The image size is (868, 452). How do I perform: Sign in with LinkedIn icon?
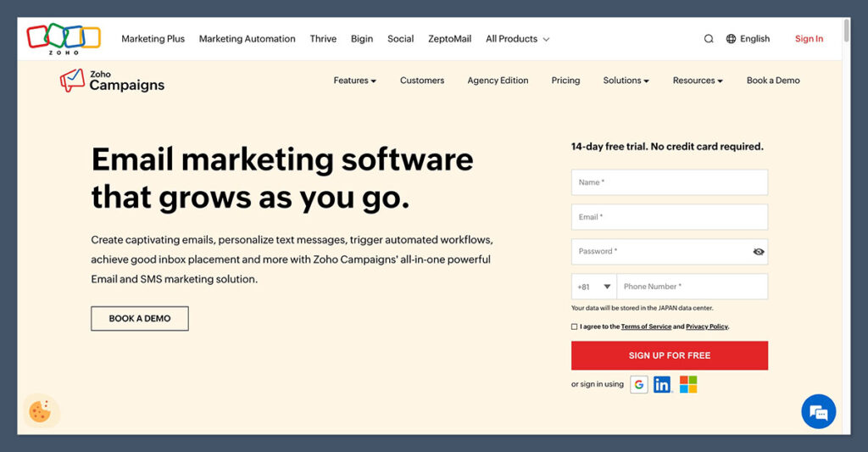pos(662,384)
